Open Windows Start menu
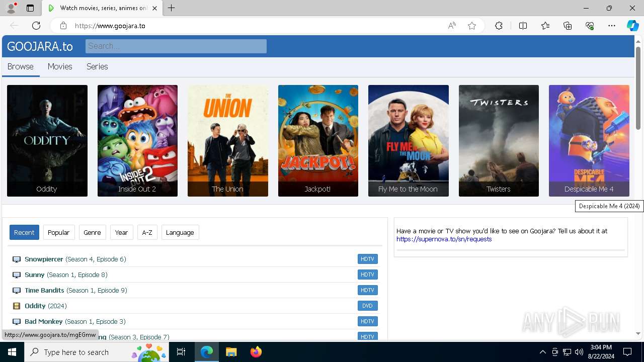 [12, 352]
